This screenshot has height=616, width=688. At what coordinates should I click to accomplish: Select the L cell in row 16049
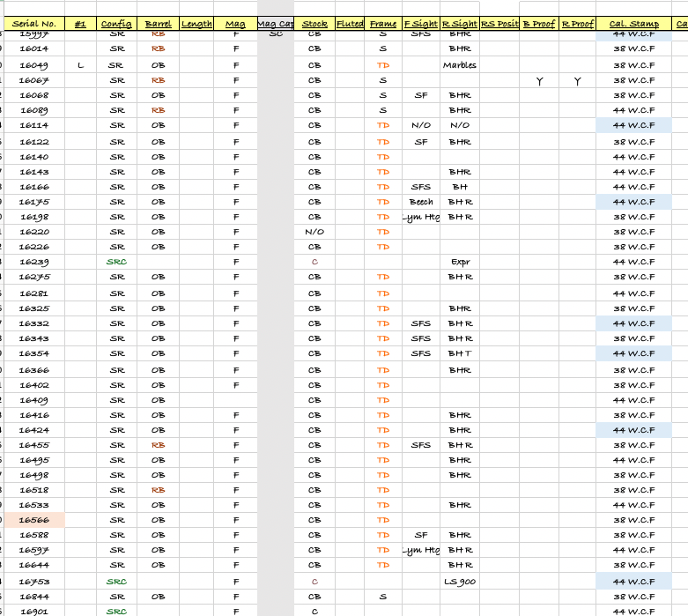click(80, 65)
